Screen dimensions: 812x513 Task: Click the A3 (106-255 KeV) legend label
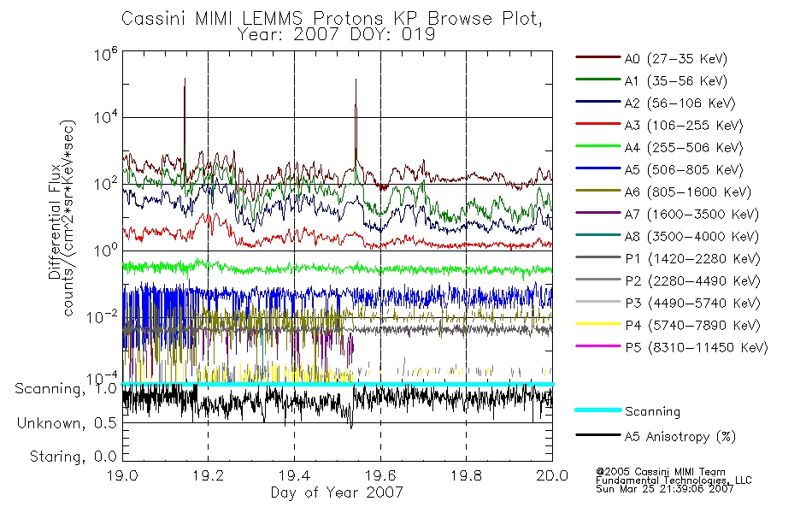683,126
